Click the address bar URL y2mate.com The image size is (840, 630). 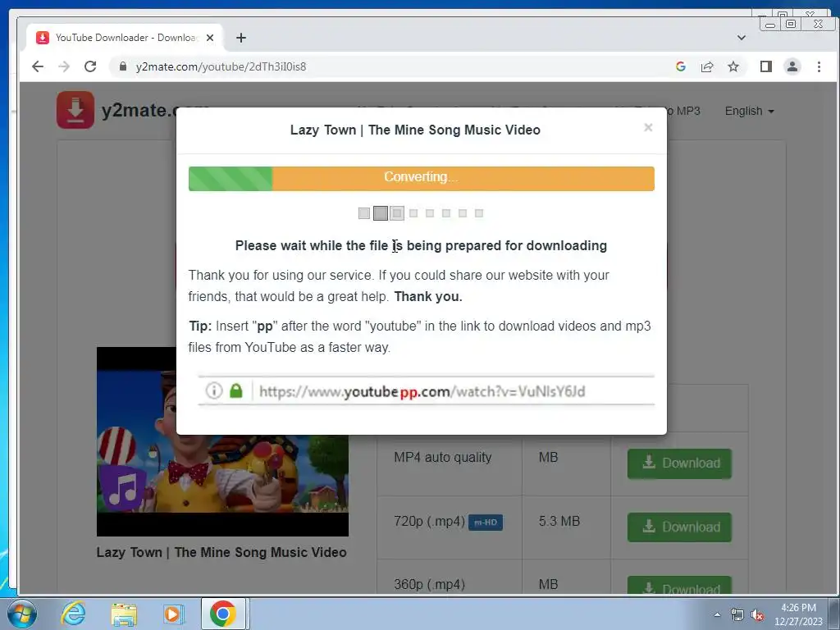click(x=221, y=66)
